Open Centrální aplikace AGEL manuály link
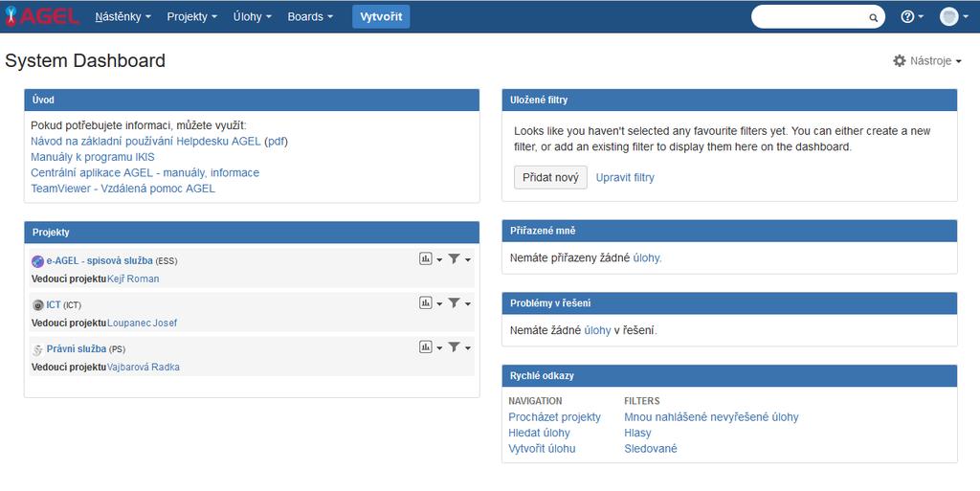This screenshot has width=980, height=491. [x=145, y=172]
